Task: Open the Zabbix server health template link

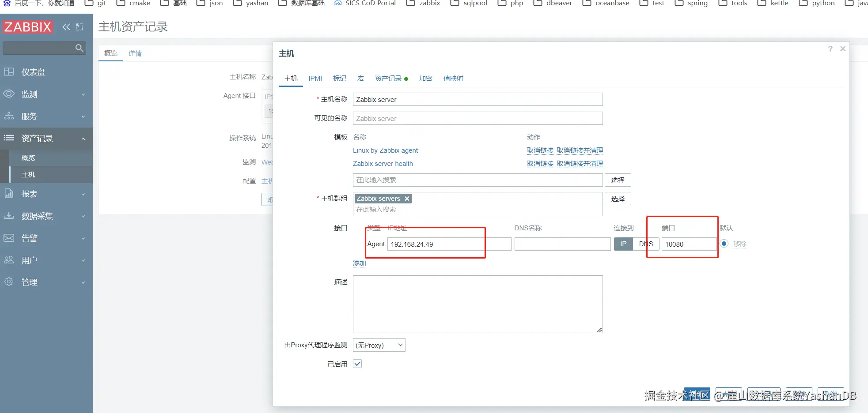Action: pos(383,164)
